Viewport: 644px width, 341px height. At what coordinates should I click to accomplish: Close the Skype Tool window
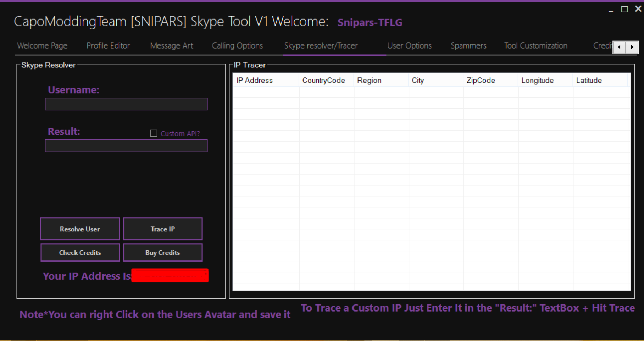[x=638, y=9]
